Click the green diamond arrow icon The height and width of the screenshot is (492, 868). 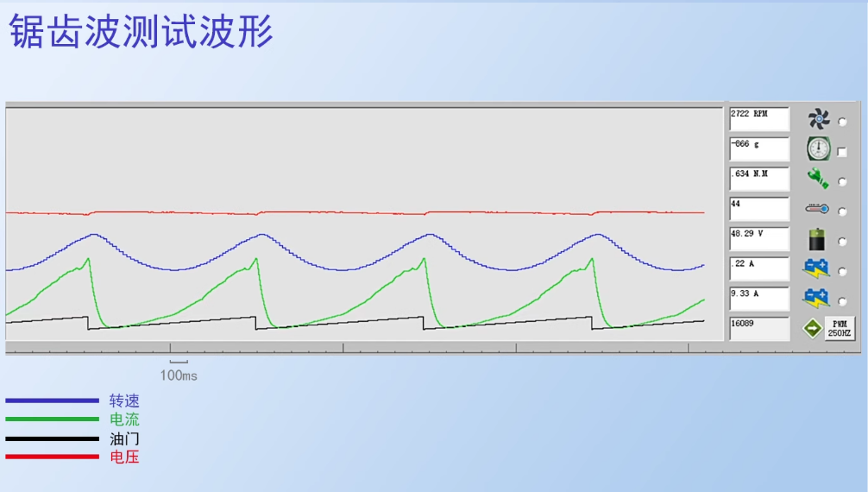click(812, 329)
